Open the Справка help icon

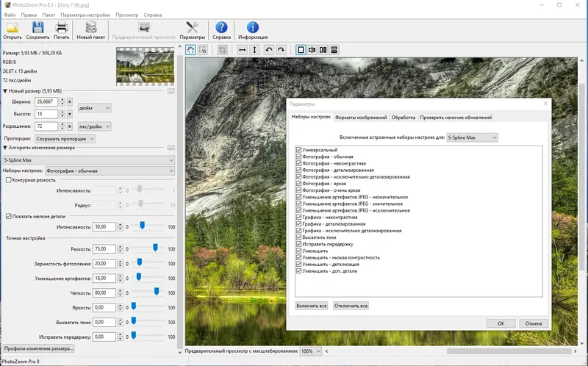click(222, 30)
